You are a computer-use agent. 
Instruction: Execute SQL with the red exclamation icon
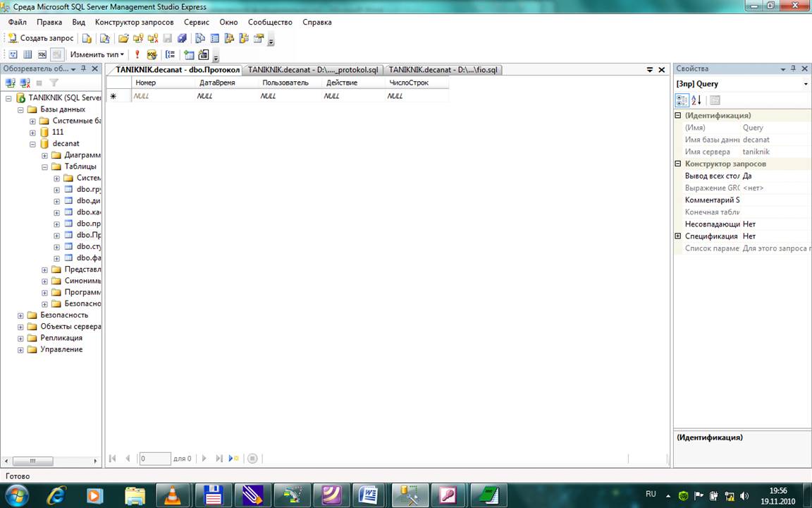(x=137, y=54)
